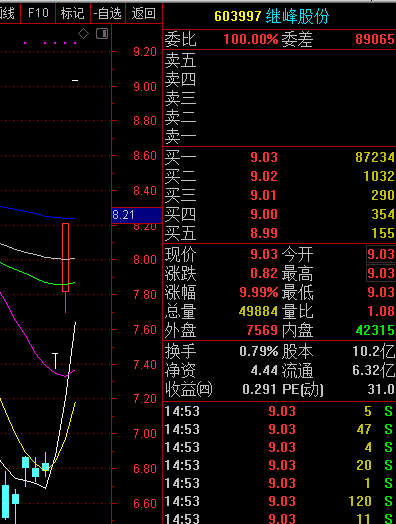Click the 买四 volume 354

click(x=383, y=214)
